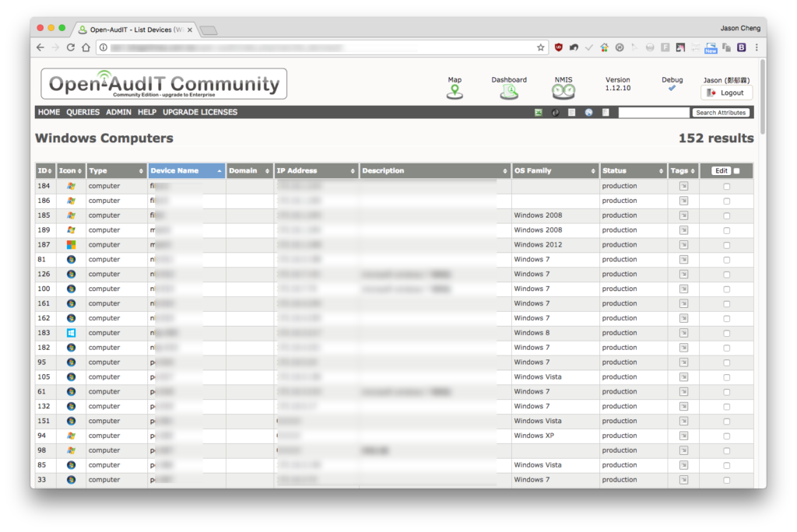
Task: Click the Logout button
Action: click(726, 93)
